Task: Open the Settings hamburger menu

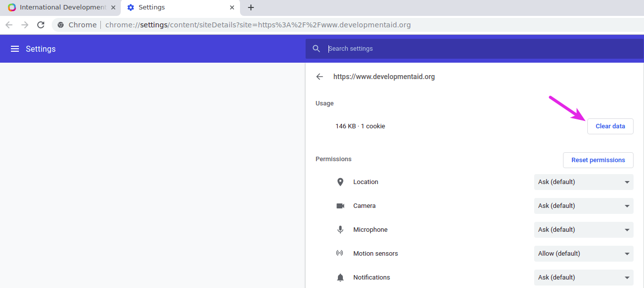Action: click(15, 49)
